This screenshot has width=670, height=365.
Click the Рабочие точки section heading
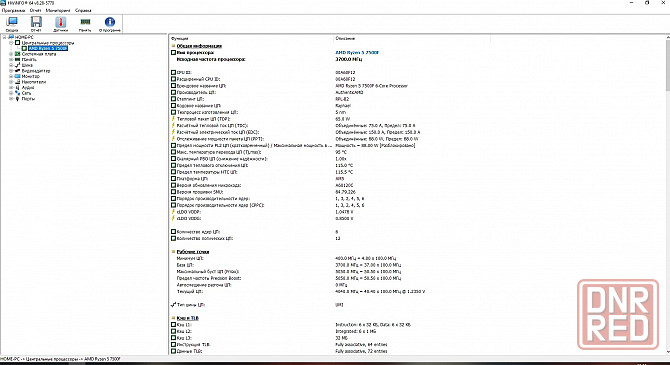pos(193,252)
